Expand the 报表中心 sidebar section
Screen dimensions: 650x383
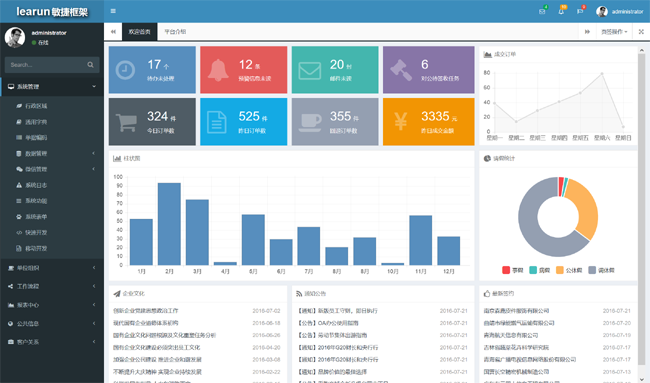click(x=52, y=305)
